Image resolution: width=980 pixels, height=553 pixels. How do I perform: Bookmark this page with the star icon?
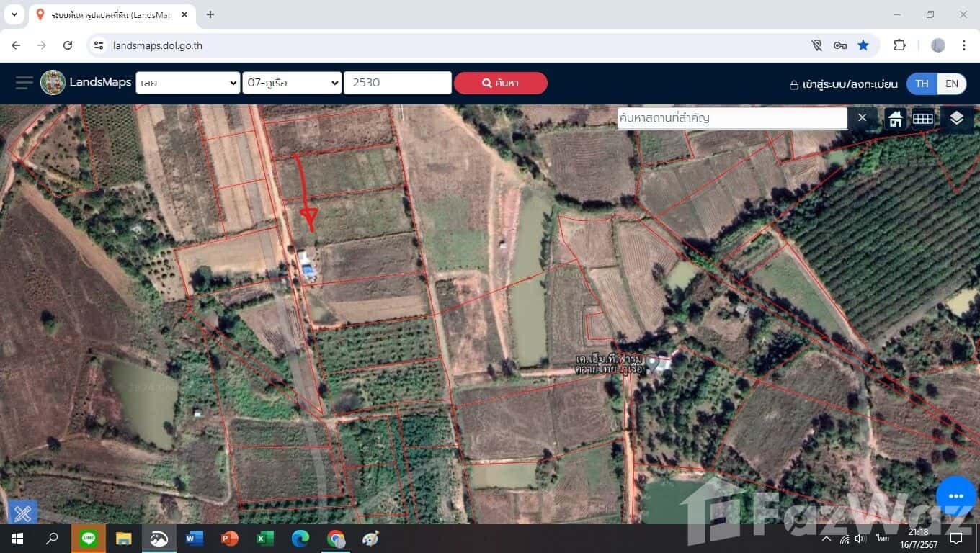tap(863, 45)
